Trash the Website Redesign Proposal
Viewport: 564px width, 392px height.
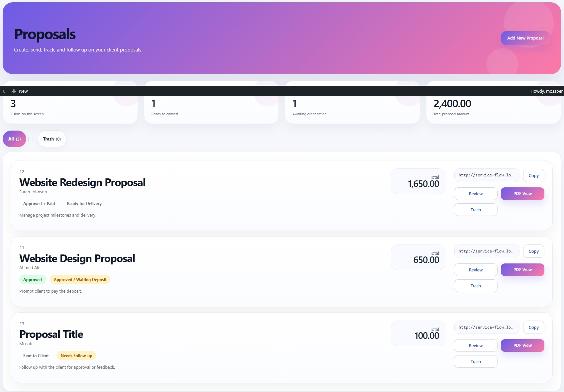[475, 210]
